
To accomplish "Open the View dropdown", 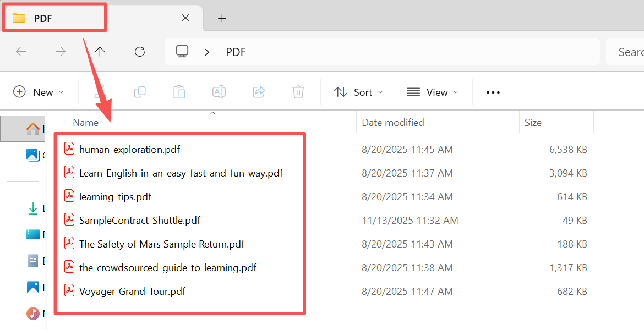I will coord(433,92).
